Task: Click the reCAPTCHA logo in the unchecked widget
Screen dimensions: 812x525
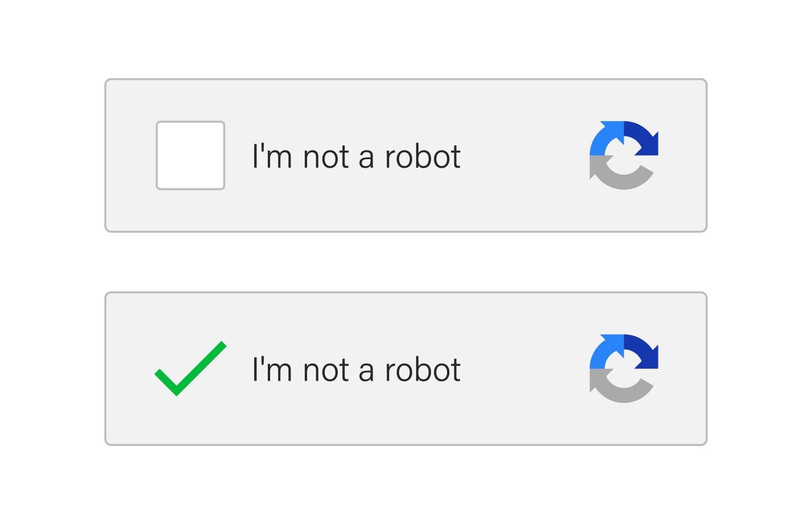Action: 624,155
